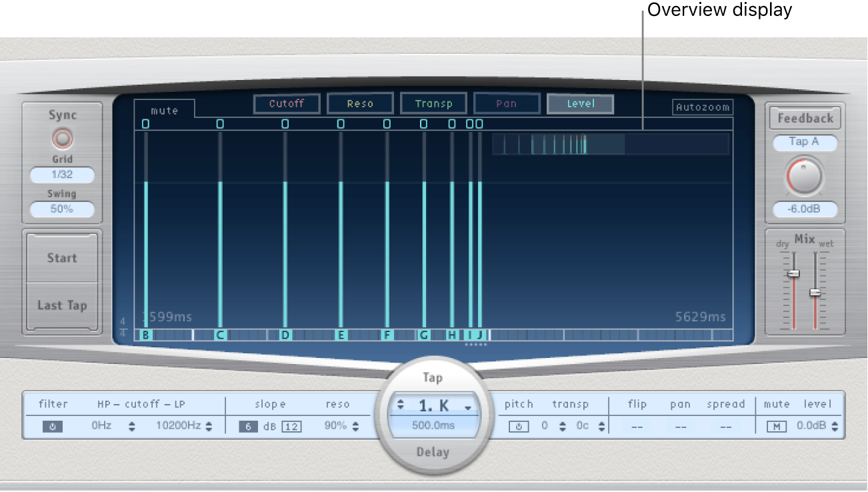This screenshot has width=868, height=492.
Task: Open the Grid value menu showing 1/32
Action: click(61, 175)
